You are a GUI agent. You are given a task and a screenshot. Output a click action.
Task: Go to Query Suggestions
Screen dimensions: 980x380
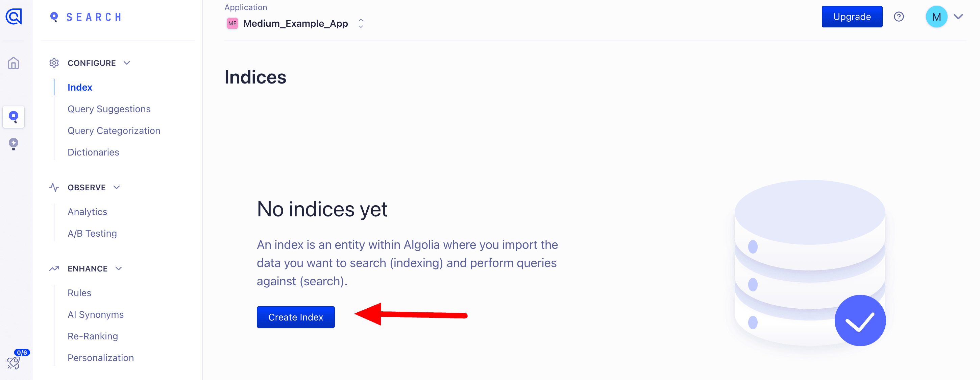tap(109, 109)
